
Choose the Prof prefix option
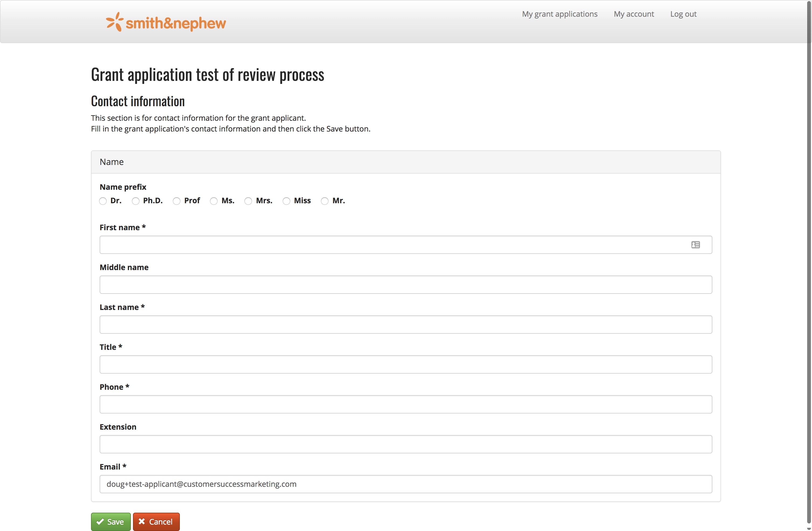point(176,201)
